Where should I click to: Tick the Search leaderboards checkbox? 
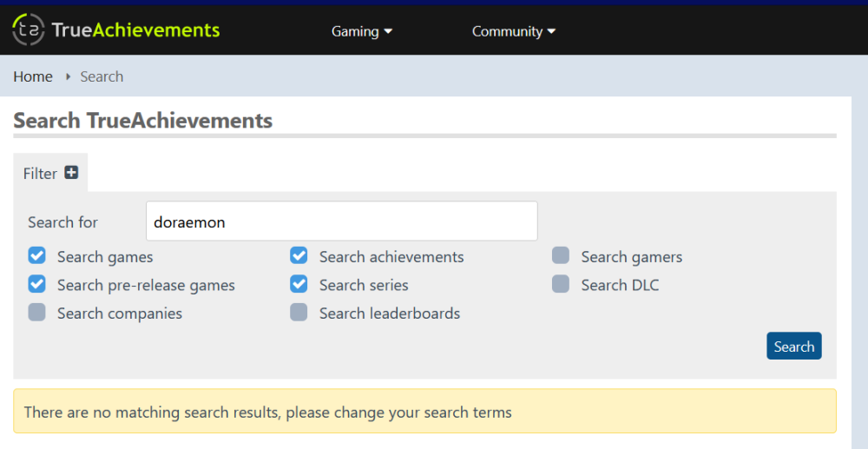299,313
